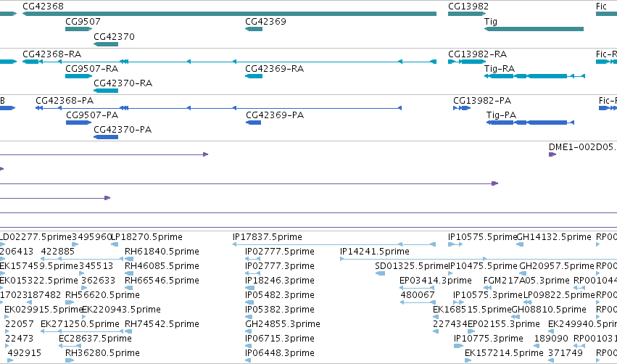Select the Fic gene label
This screenshot has height=364, width=617.
(x=601, y=7)
